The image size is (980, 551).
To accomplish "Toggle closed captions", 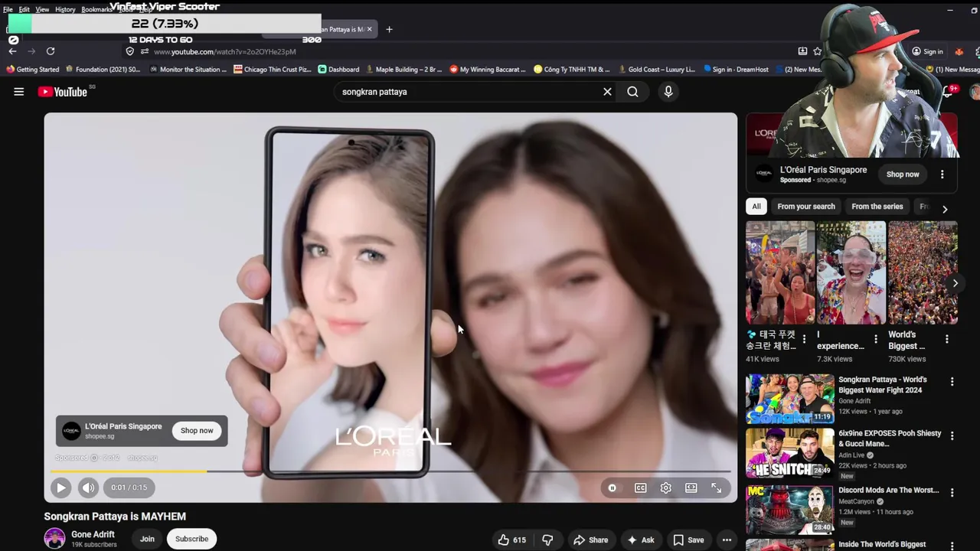I will click(641, 488).
